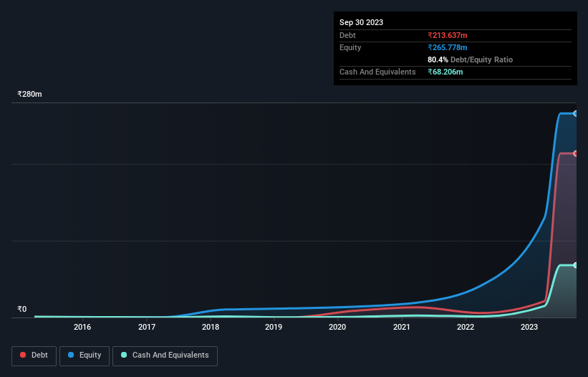The height and width of the screenshot is (377, 588).
Task: Click the ₹0 y-axis label
Action: click(22, 309)
